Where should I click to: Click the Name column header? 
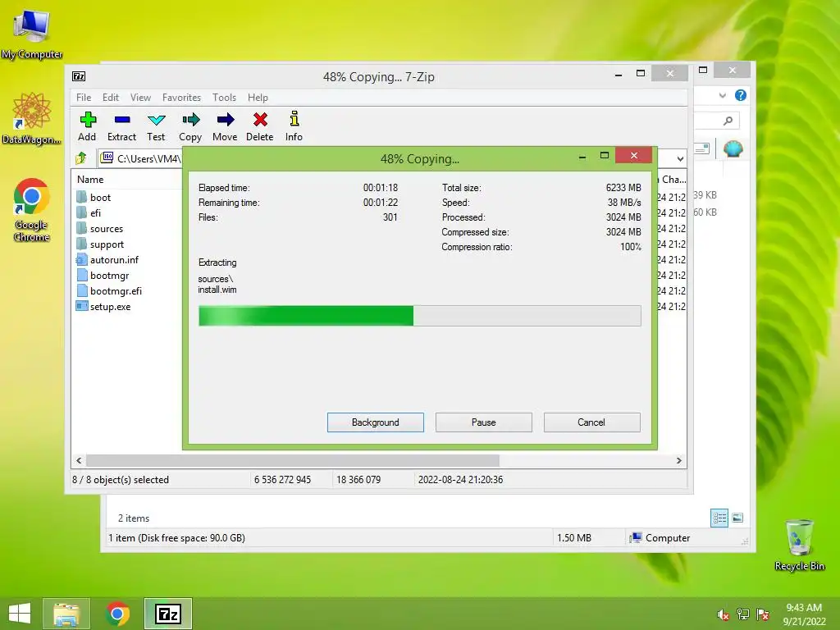click(x=90, y=180)
